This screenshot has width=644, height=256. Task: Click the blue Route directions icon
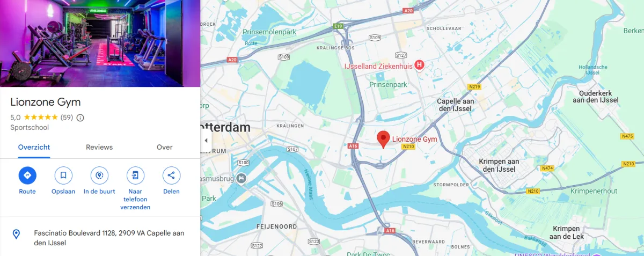click(27, 175)
